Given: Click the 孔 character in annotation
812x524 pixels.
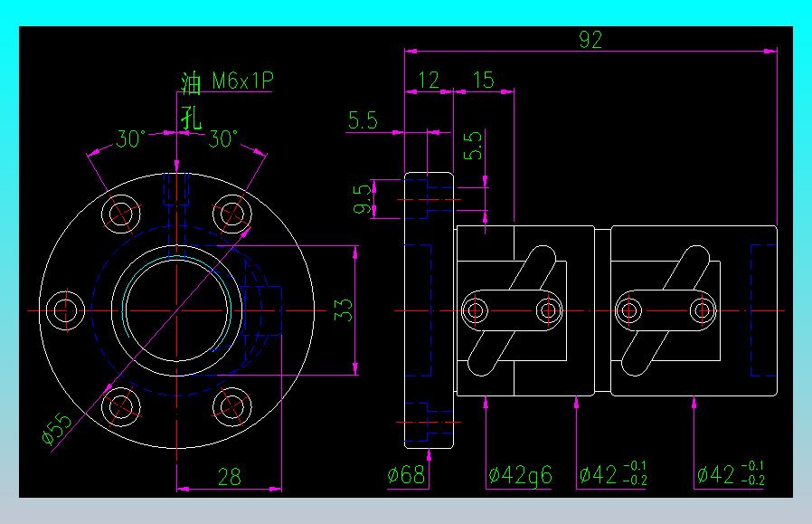Looking at the screenshot, I should coord(191,118).
